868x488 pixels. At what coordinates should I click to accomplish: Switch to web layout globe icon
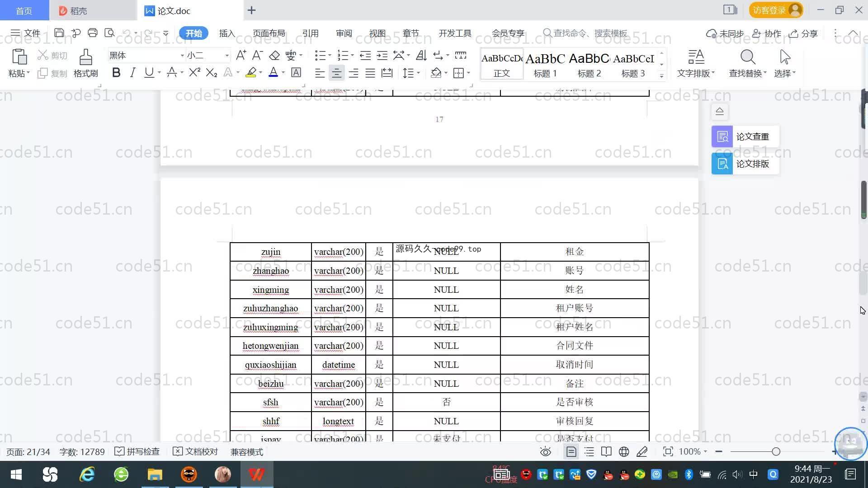(624, 452)
